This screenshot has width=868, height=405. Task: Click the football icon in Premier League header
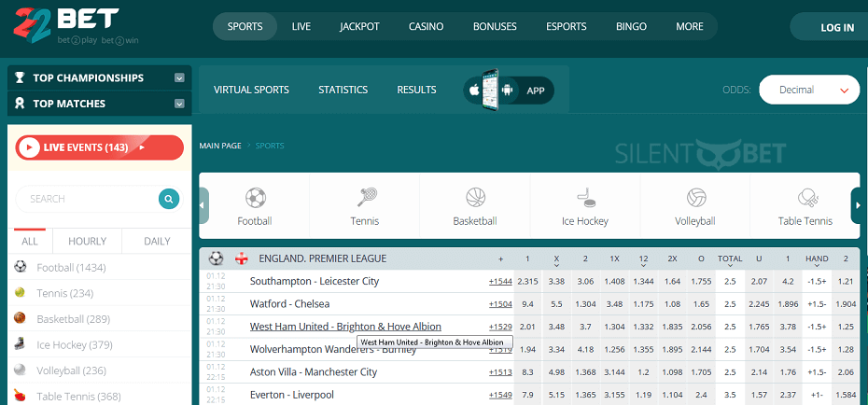216,258
